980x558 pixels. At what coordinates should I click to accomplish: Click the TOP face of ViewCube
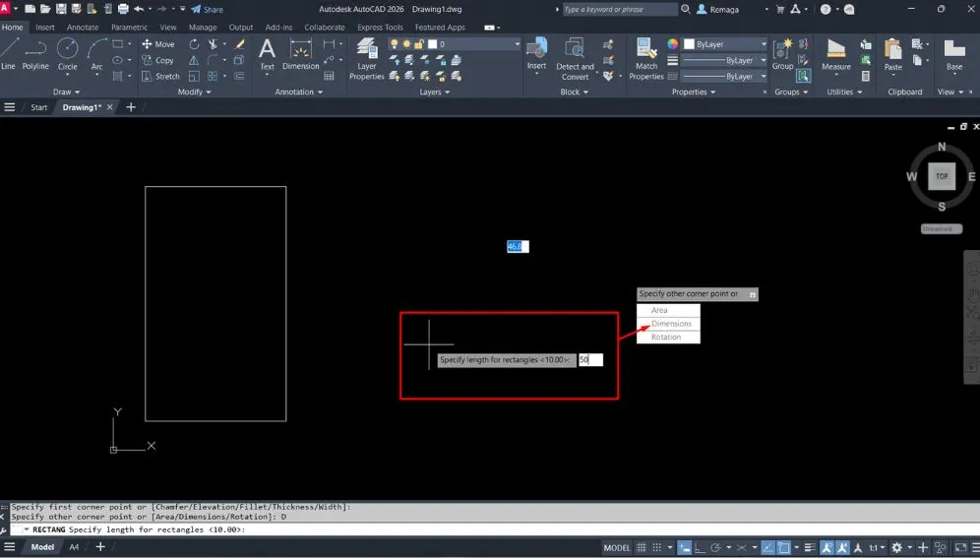(942, 176)
